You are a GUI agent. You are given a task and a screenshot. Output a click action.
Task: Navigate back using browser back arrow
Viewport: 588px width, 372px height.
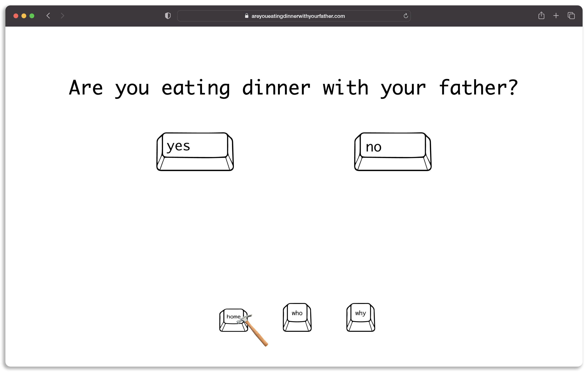[48, 16]
